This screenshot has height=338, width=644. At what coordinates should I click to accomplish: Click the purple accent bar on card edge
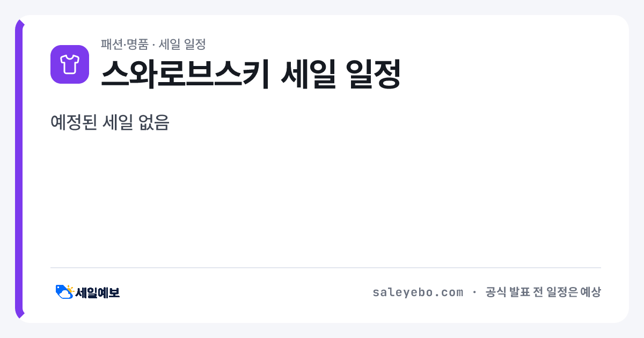(19, 169)
